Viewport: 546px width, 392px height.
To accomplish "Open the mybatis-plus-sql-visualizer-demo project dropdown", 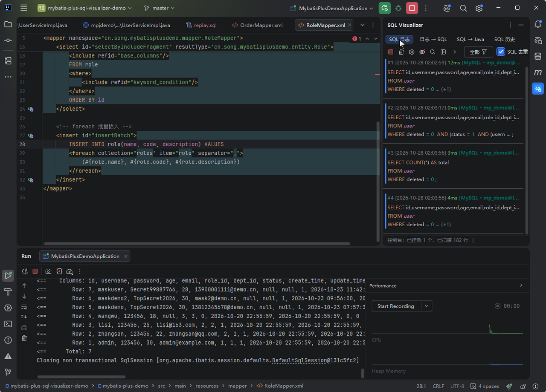I will (84, 8).
